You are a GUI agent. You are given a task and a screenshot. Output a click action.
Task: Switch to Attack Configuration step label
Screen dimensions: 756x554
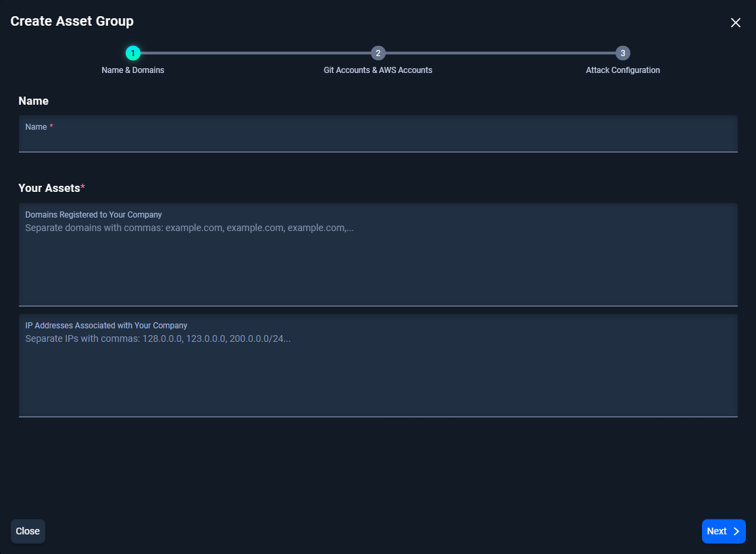[623, 70]
